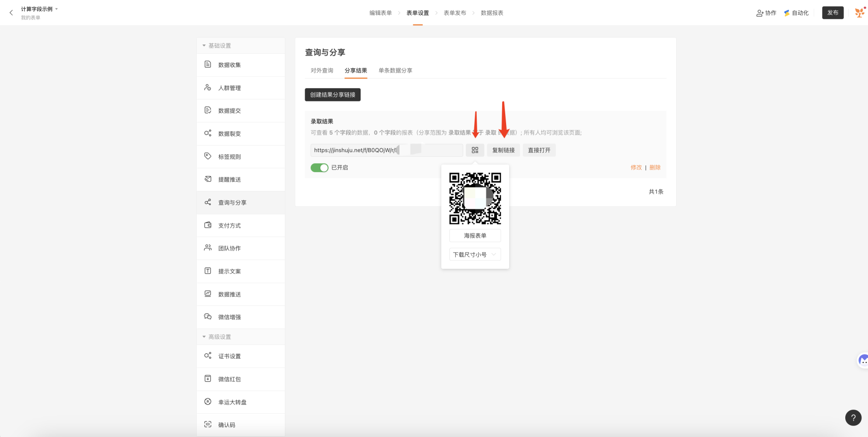Click the 提醒推送 sidebar icon
Screen dimensions: 868x437
(208, 179)
